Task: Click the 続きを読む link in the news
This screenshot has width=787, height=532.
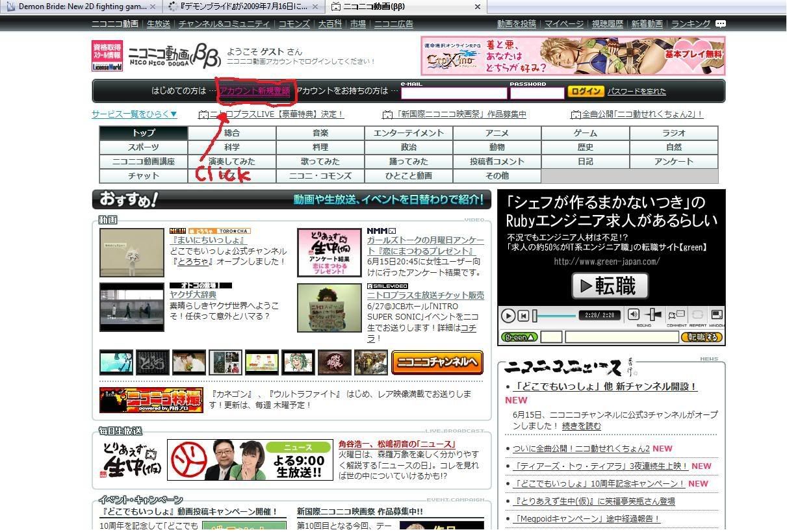Action: click(x=582, y=426)
